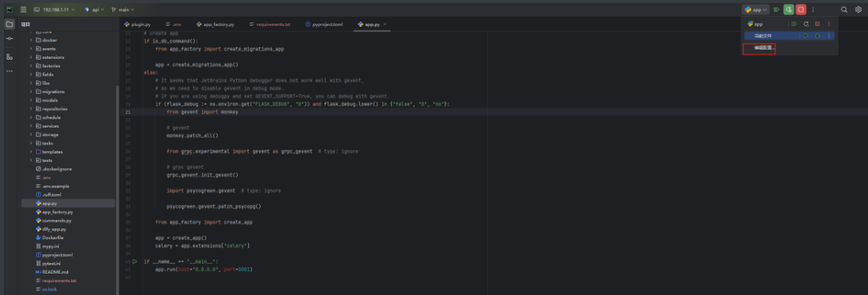This screenshot has height=295, width=868.
Task: Click the green Rerun button in toolbar
Action: point(789,9)
